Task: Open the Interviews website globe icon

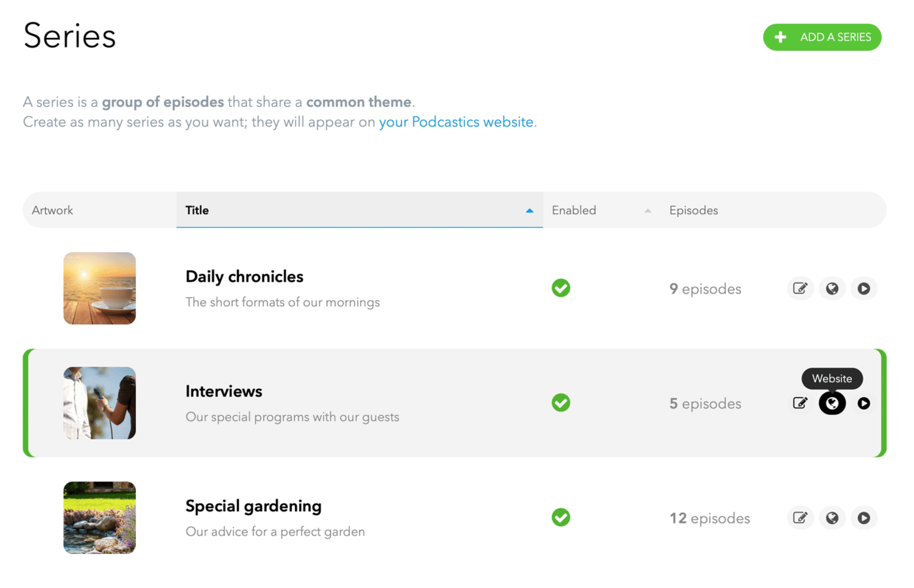Action: pyautogui.click(x=832, y=403)
